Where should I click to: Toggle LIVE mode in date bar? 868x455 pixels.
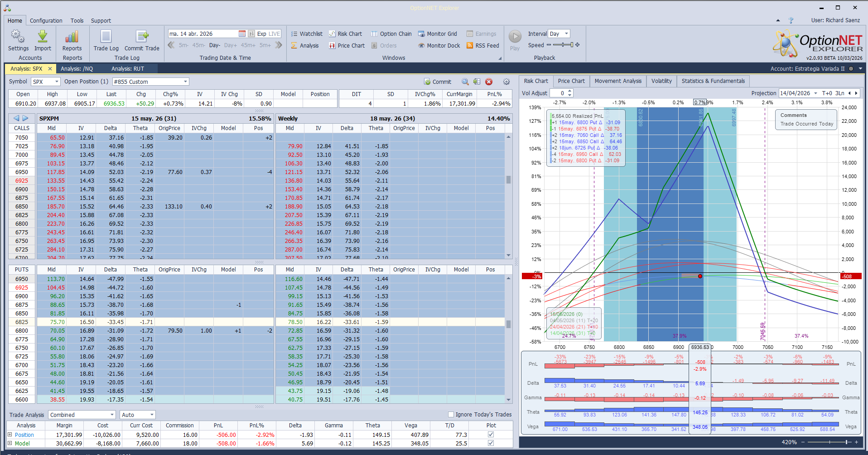[275, 34]
